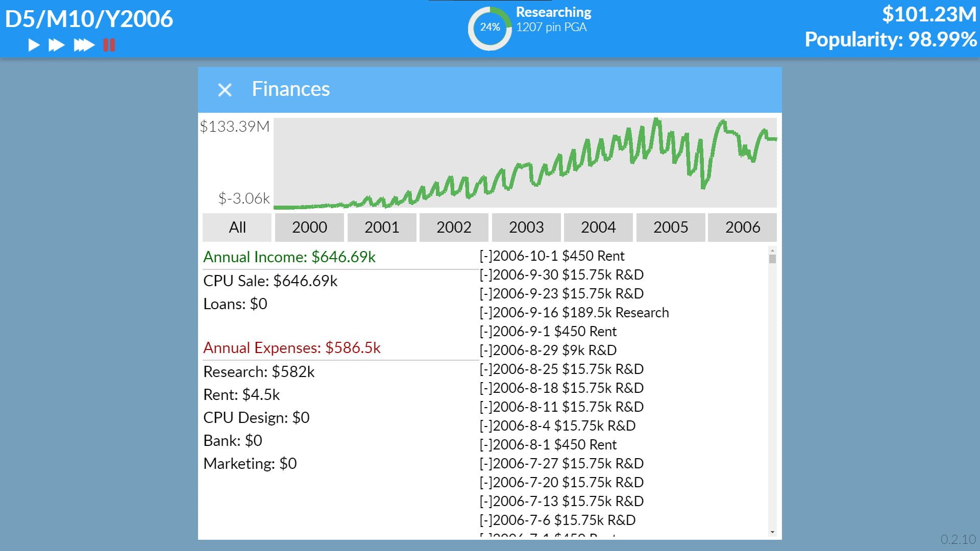Switch to the 2006 tab
980x551 pixels.
click(x=743, y=227)
